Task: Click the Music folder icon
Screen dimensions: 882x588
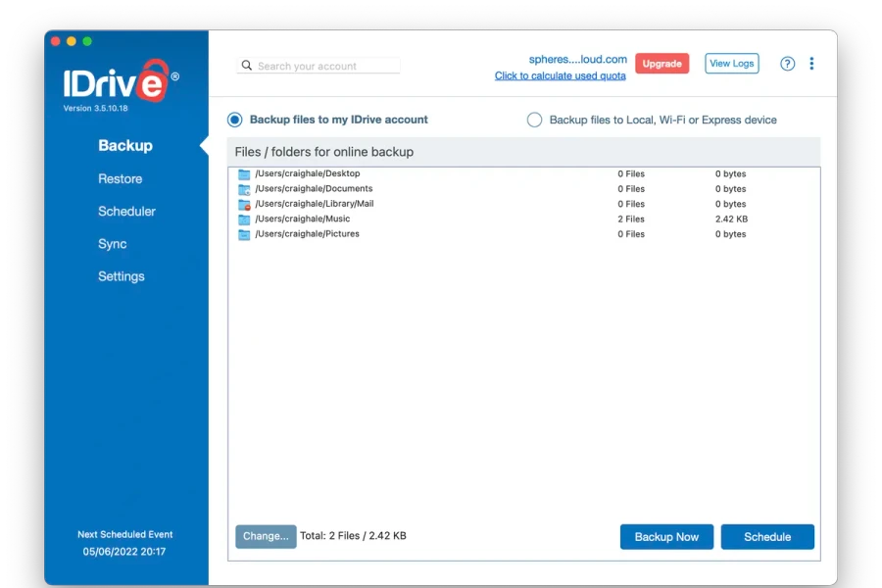Action: click(x=244, y=220)
